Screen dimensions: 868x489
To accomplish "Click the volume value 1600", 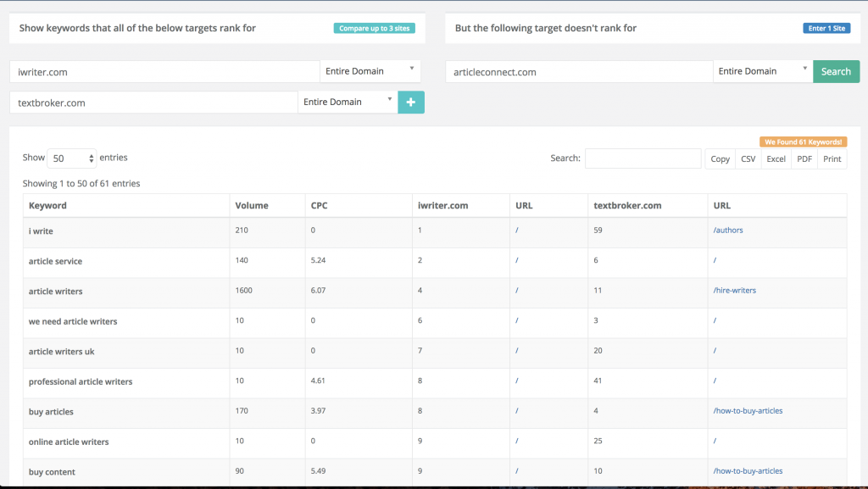I will (243, 291).
